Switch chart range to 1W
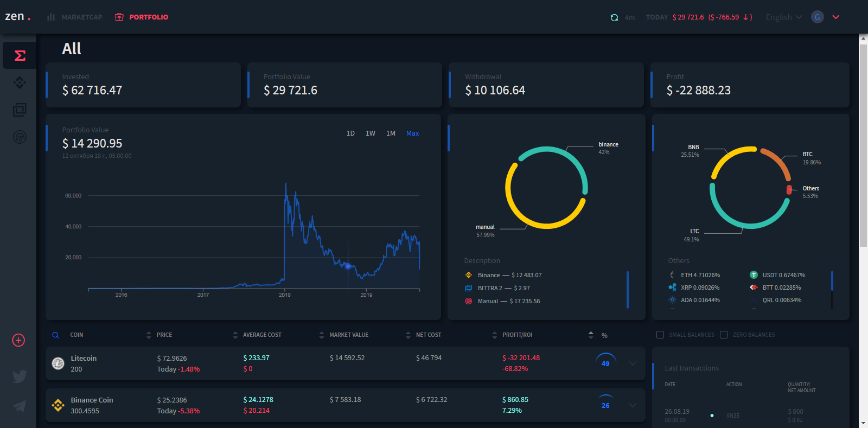The image size is (868, 428). (371, 133)
